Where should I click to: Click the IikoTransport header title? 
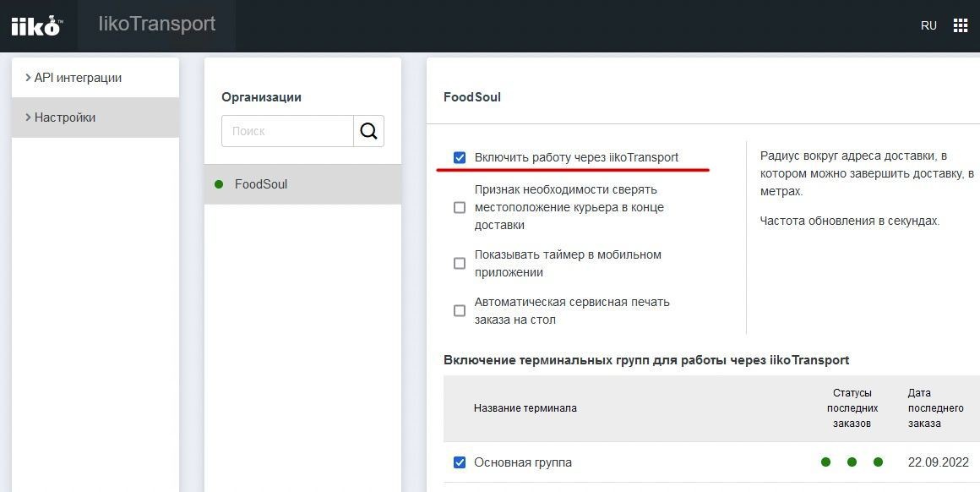157,24
